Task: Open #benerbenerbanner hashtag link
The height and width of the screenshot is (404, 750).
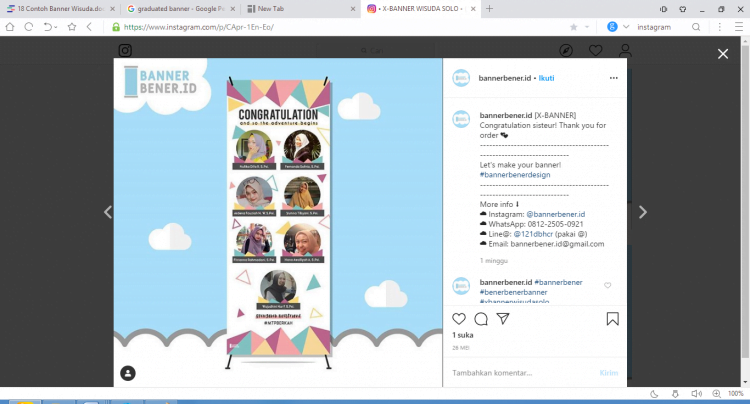Action: pyautogui.click(x=513, y=292)
